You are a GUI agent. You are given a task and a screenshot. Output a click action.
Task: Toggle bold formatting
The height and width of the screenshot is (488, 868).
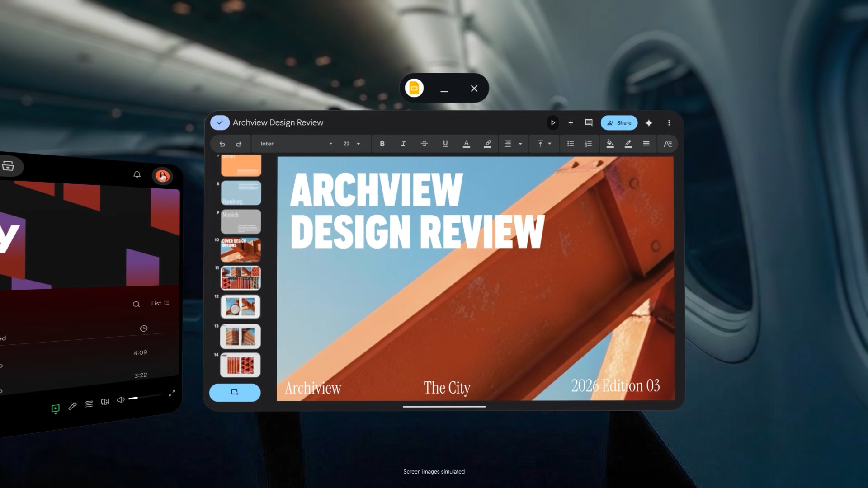(382, 144)
